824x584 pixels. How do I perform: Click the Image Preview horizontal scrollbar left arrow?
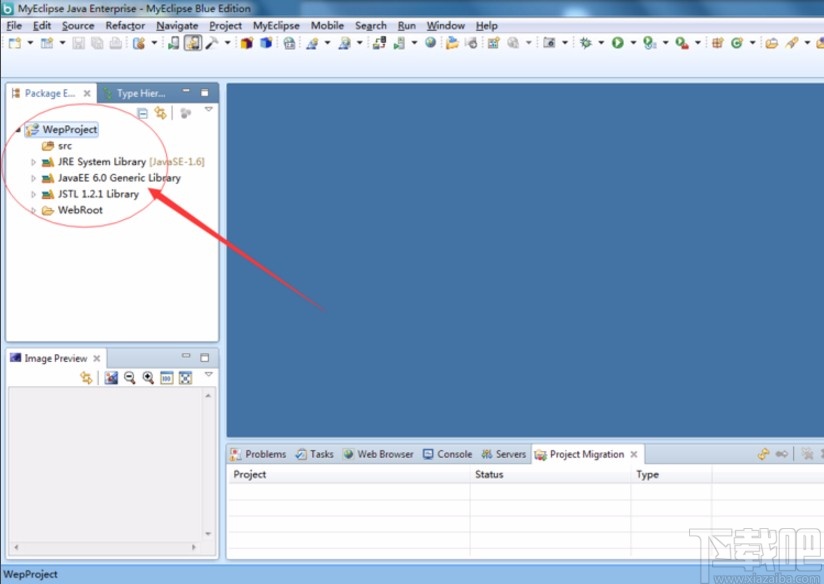click(16, 548)
